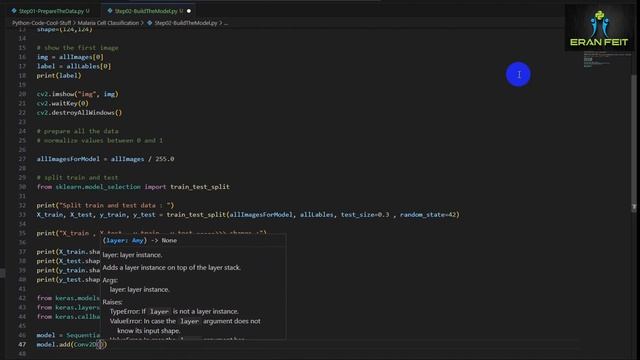640x360 pixels.
Task: Click line number 33 in gutter
Action: tap(22, 215)
